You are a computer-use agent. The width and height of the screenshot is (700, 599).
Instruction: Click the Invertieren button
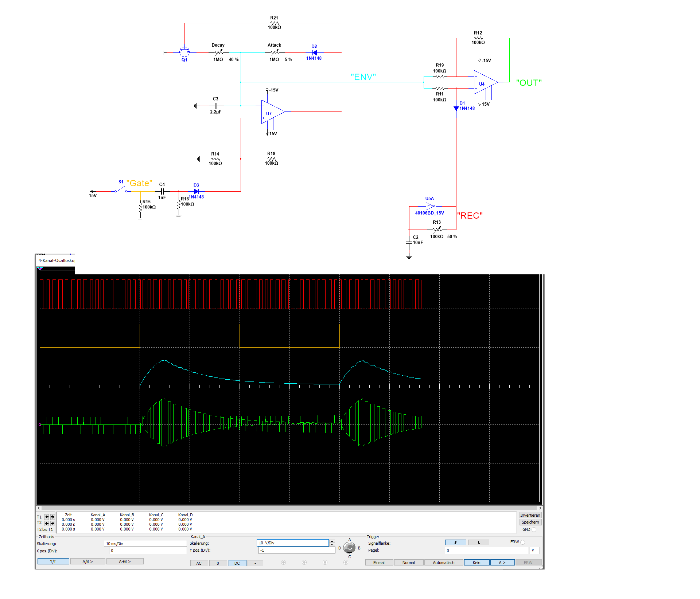(530, 515)
